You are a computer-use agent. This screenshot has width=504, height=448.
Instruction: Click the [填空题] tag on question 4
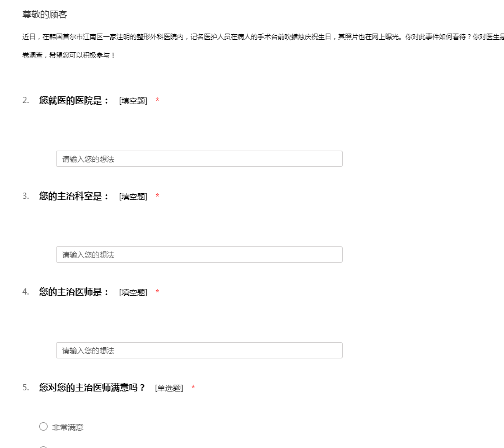point(133,292)
